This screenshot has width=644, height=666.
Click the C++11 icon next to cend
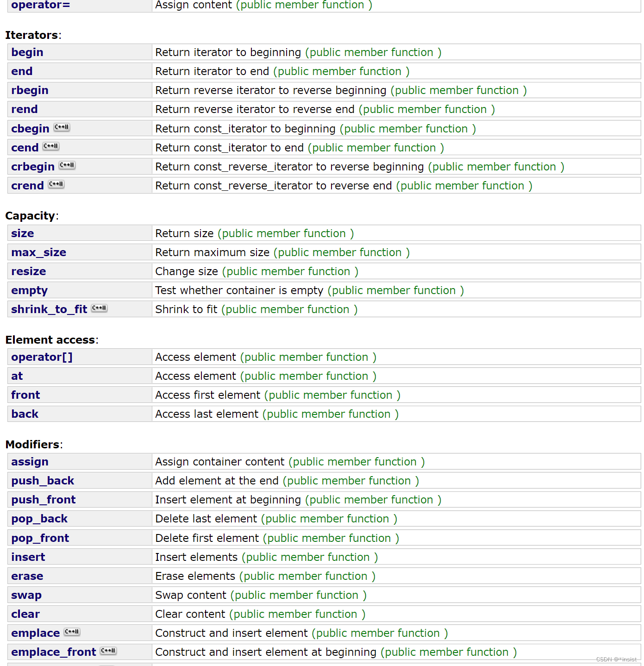51,146
